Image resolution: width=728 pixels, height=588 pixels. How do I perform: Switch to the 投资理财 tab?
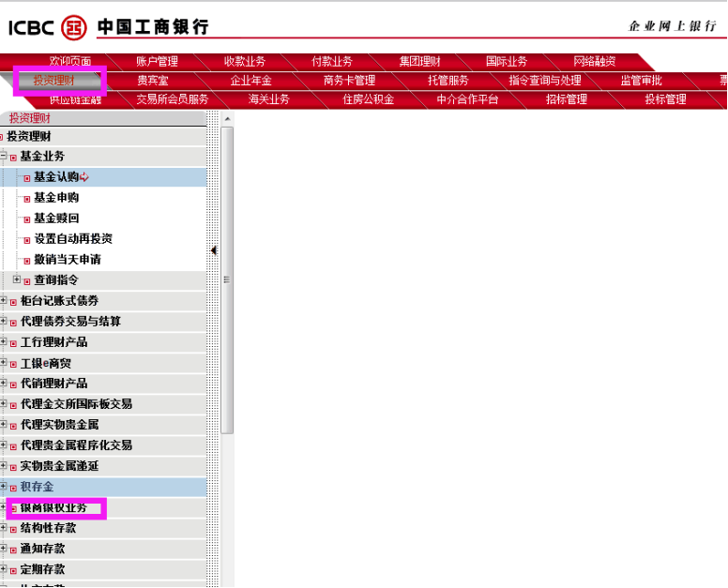[54, 81]
